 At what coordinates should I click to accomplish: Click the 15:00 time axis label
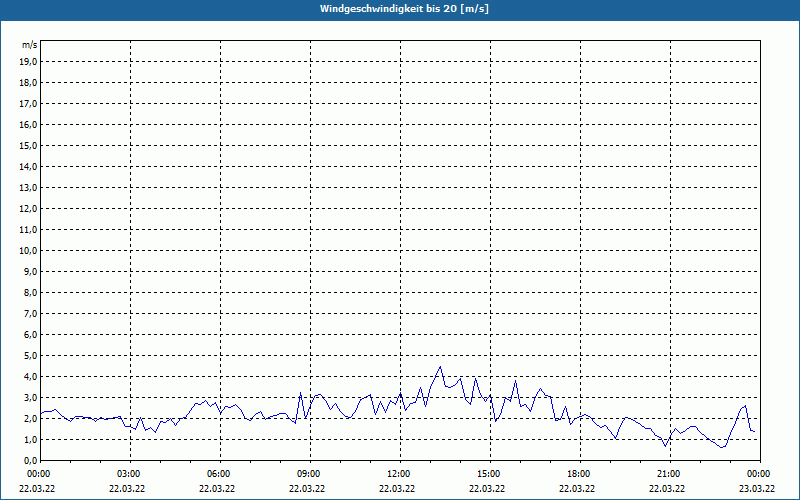click(490, 474)
